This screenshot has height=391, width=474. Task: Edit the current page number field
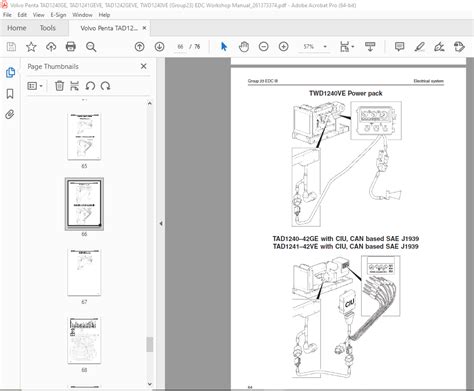point(180,47)
